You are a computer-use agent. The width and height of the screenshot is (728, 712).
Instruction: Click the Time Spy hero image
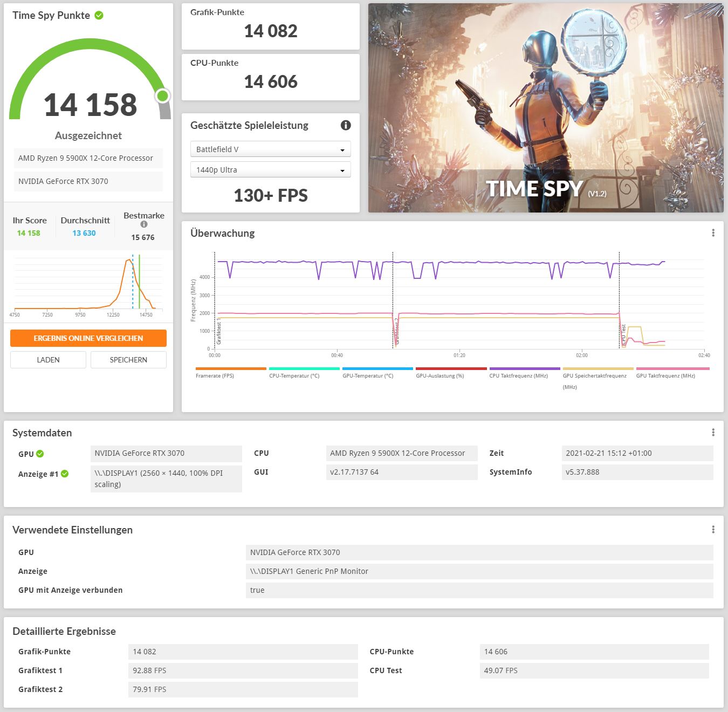click(x=546, y=108)
